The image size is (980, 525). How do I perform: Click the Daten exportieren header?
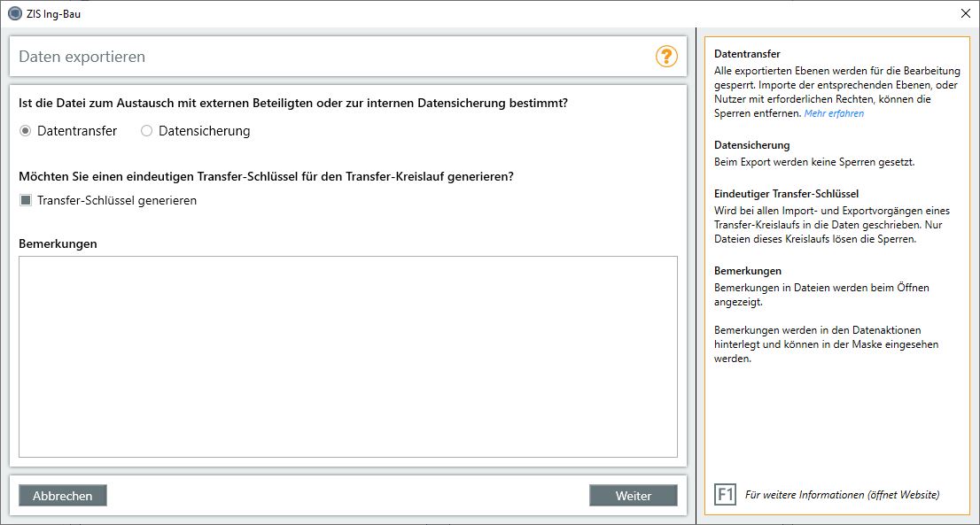(x=81, y=56)
